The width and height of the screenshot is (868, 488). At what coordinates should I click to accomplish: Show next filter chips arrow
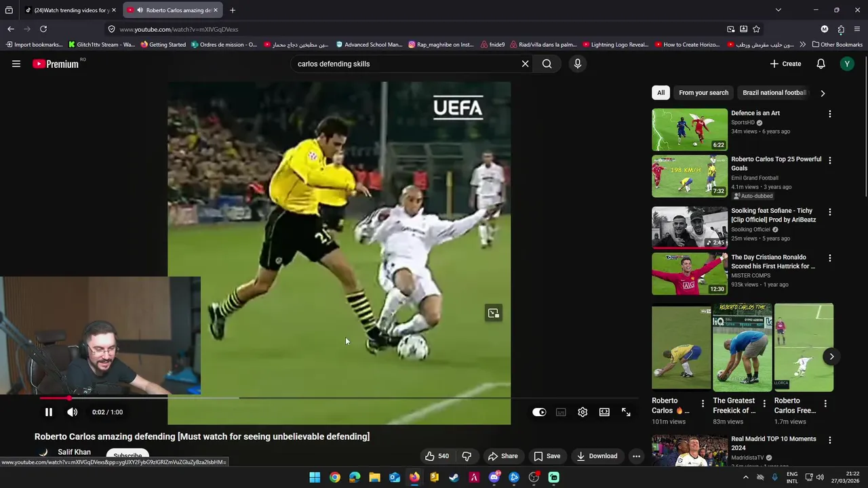(x=823, y=93)
